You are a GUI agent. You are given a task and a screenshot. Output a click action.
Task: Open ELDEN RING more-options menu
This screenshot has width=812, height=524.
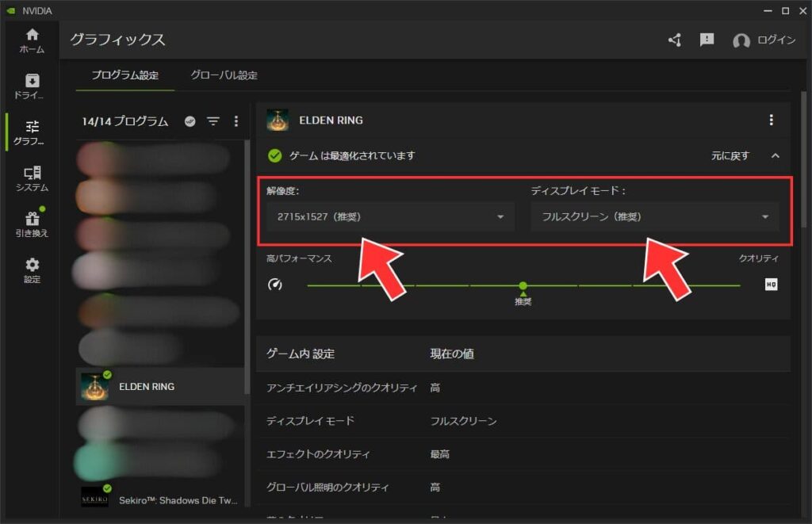coord(771,120)
